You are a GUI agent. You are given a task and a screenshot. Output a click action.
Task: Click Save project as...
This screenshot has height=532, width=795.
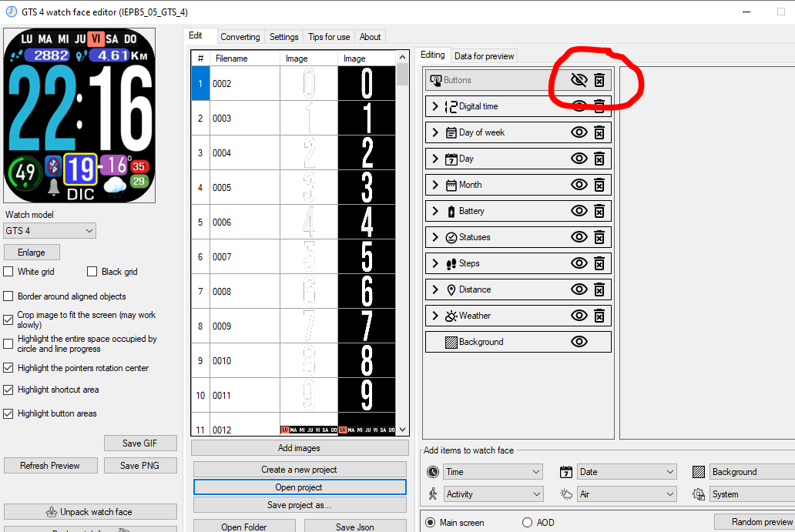pos(299,505)
